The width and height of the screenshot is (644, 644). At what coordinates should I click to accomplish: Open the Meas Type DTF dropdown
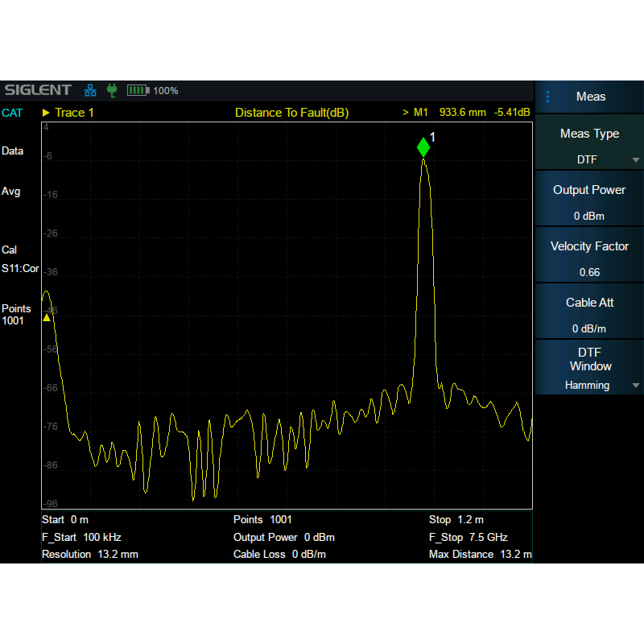589,146
